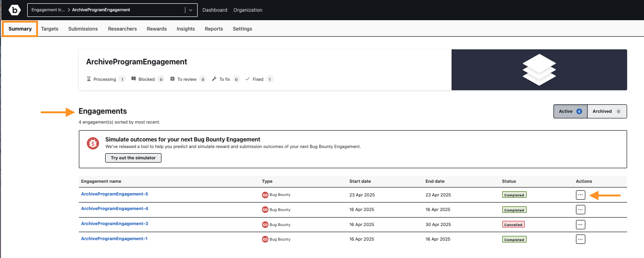
Task: Switch to the Rewards tab
Action: (157, 29)
